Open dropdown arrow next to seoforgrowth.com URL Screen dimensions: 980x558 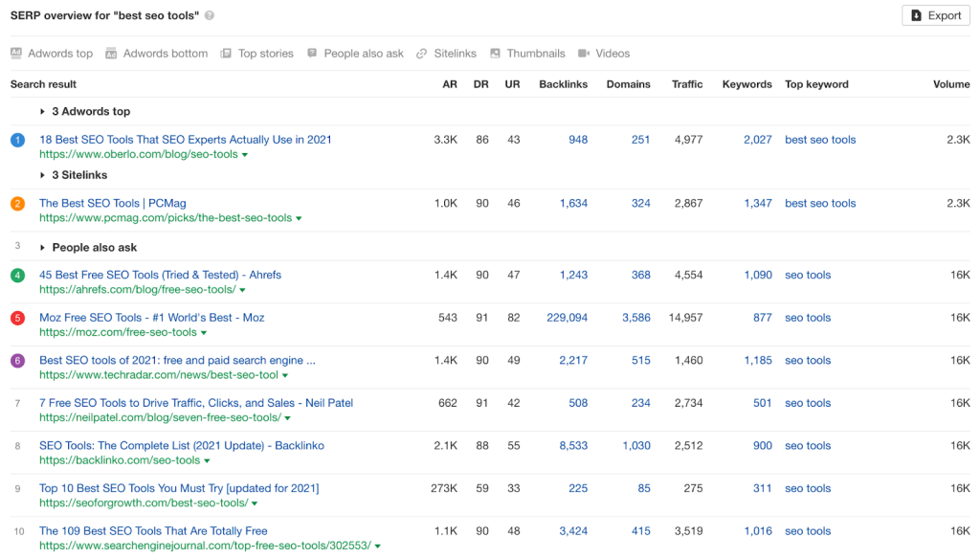255,503
